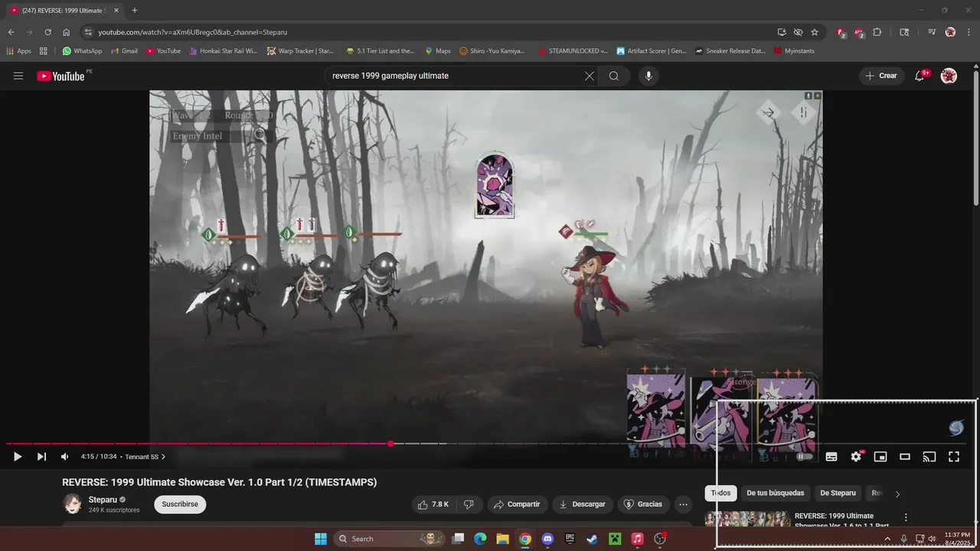The height and width of the screenshot is (551, 980).
Task: Open the Gmail bookmark
Action: [x=124, y=51]
